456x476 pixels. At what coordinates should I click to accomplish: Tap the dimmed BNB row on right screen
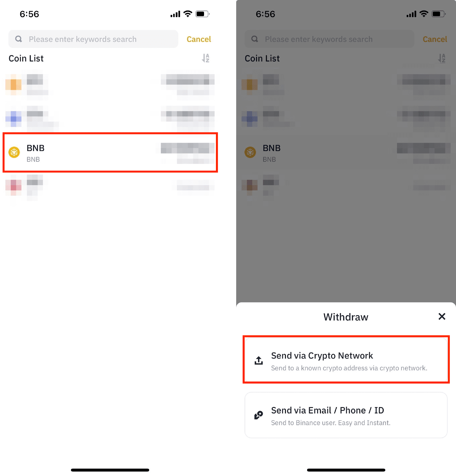[346, 152]
